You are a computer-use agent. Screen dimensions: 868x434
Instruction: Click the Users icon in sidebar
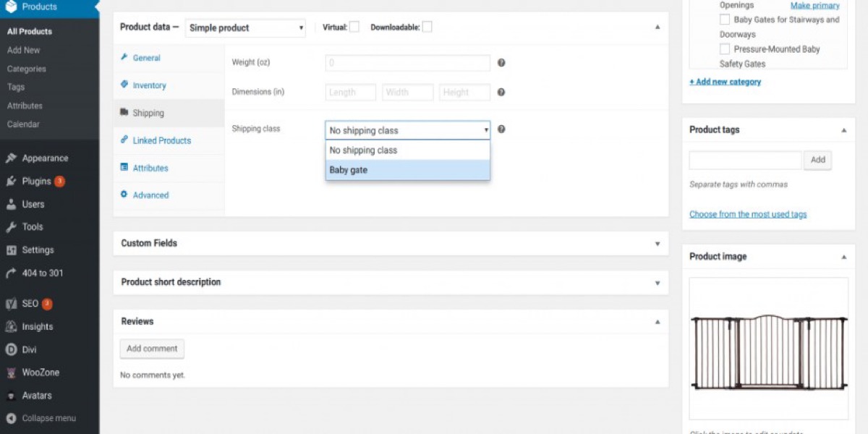click(x=11, y=205)
